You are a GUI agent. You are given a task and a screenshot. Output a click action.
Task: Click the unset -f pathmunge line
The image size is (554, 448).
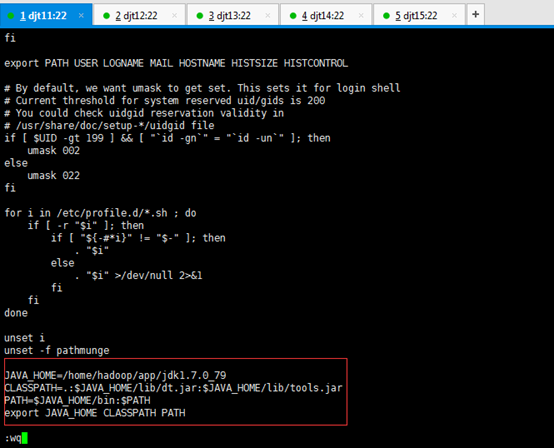pyautogui.click(x=57, y=350)
